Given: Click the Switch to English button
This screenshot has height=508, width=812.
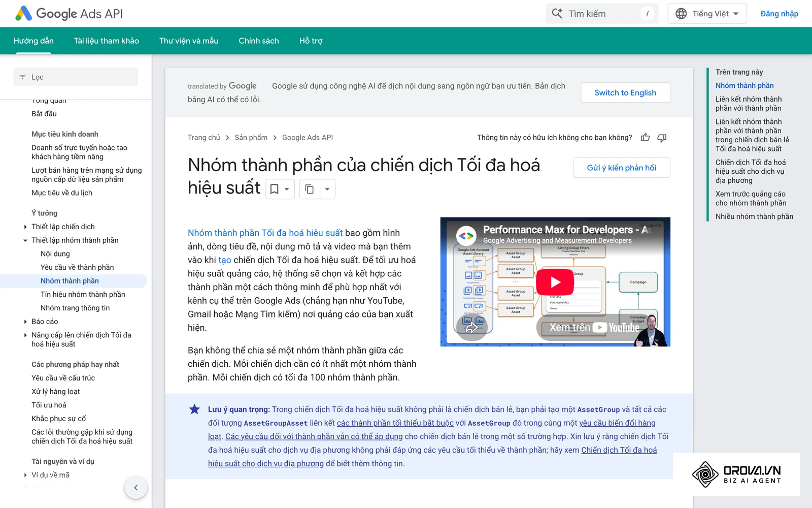Looking at the screenshot, I should pyautogui.click(x=625, y=92).
